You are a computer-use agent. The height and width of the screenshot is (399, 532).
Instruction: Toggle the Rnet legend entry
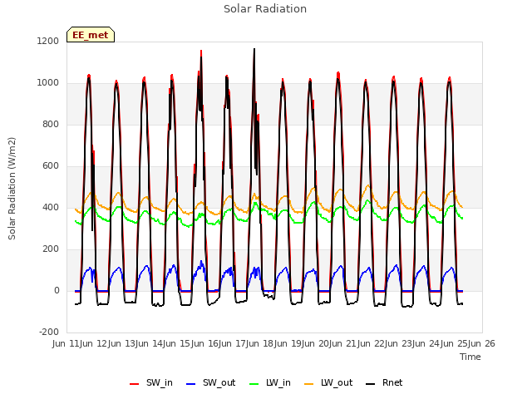point(384,382)
